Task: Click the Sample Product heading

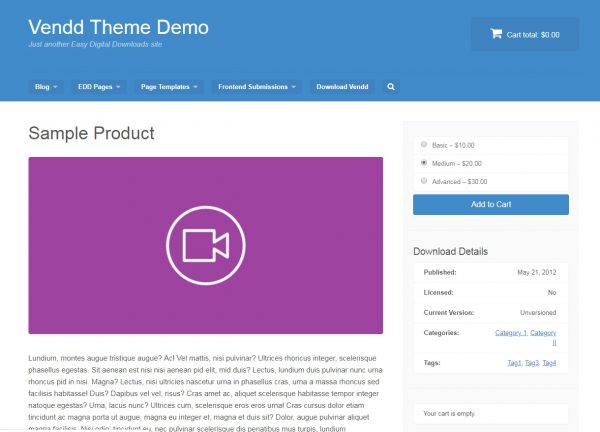Action: tap(91, 133)
